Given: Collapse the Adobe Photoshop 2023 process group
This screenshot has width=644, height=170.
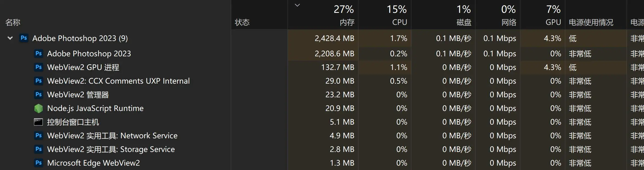Looking at the screenshot, I should [10, 38].
